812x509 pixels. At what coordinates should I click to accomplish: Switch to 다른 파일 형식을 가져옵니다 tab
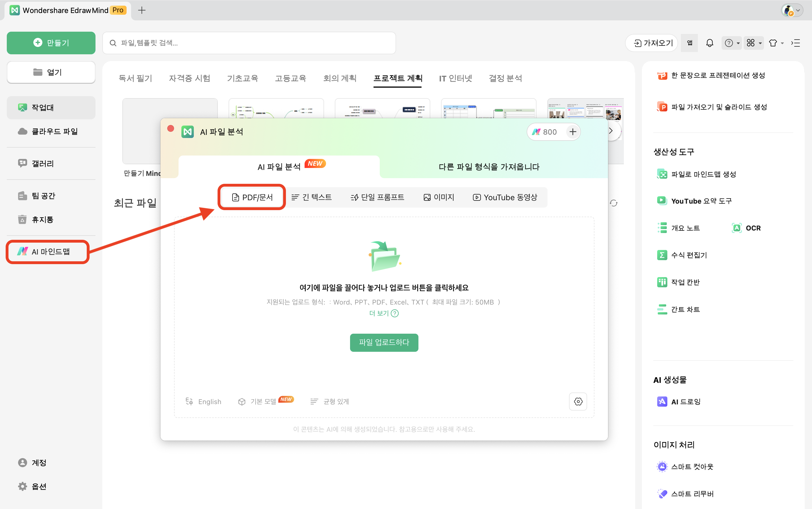(x=488, y=166)
